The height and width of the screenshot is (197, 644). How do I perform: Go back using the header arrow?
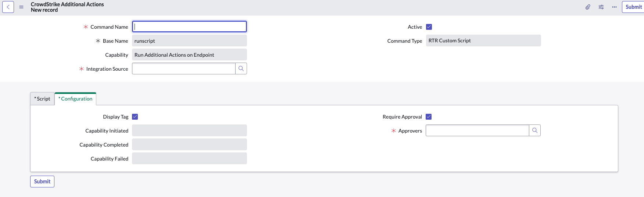pos(8,7)
